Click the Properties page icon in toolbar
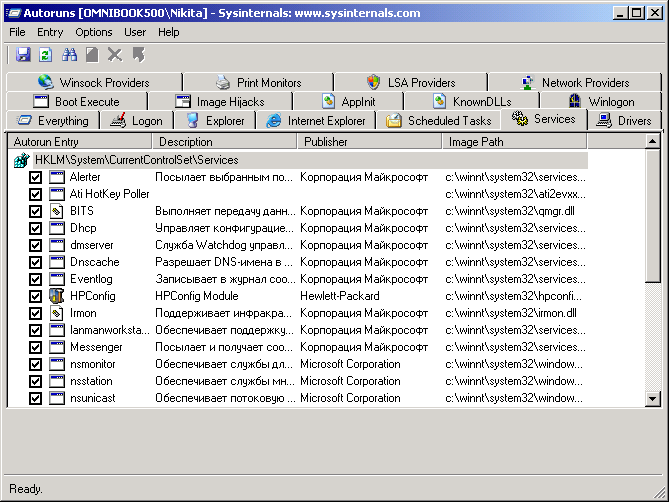 [92, 55]
